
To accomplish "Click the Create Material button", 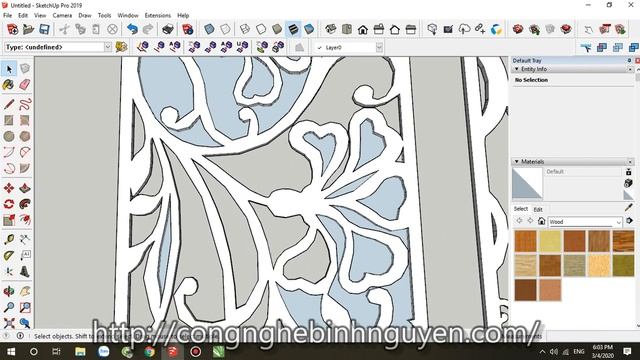I will pos(629,183).
